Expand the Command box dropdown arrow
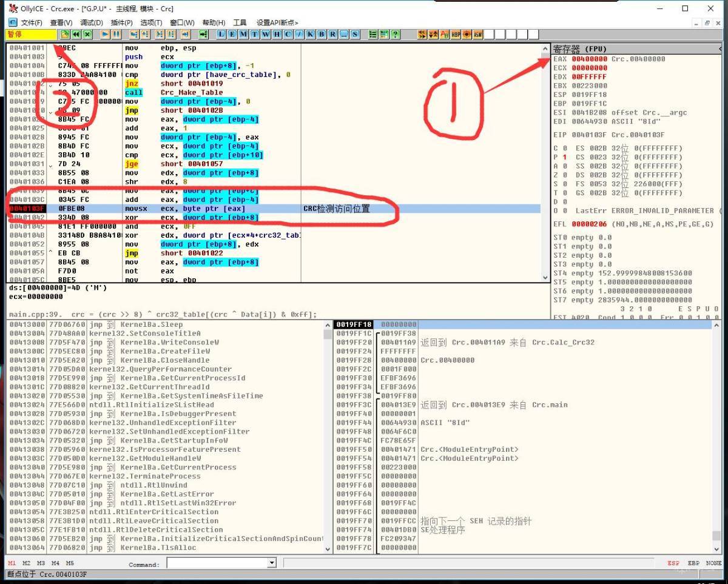The width and height of the screenshot is (728, 584). (272, 563)
